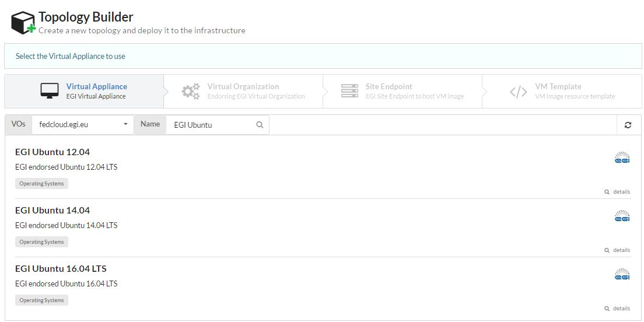The height and width of the screenshot is (322, 644).
Task: Click the EGI logo for Ubuntu 14.04
Action: tap(622, 216)
